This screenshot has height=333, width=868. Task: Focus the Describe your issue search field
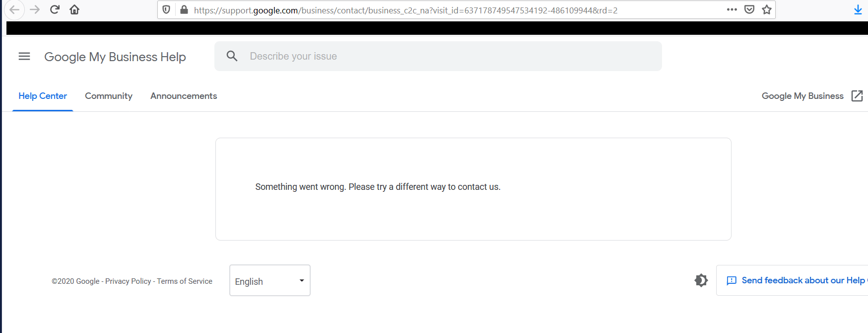pyautogui.click(x=438, y=56)
